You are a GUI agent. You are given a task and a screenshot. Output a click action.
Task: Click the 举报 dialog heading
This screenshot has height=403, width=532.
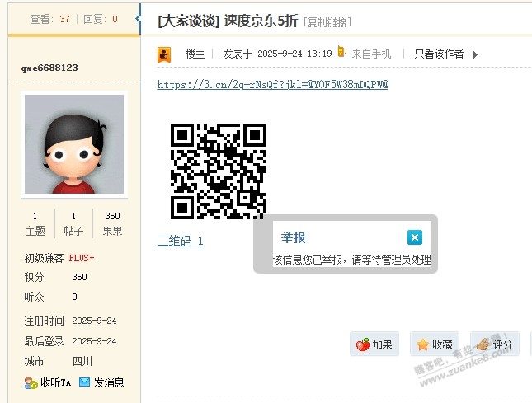(293, 237)
